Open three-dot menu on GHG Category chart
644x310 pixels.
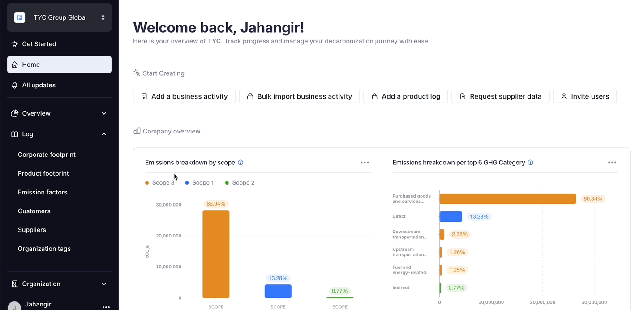click(612, 163)
